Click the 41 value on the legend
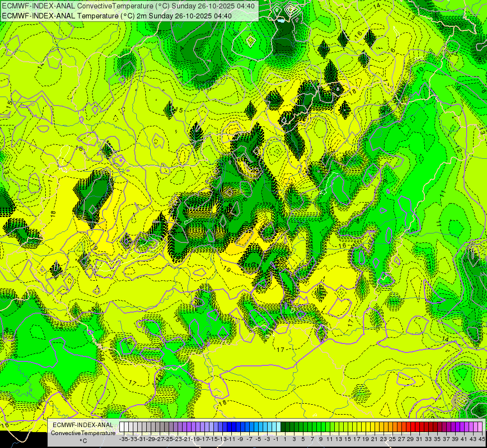 pyautogui.click(x=464, y=439)
